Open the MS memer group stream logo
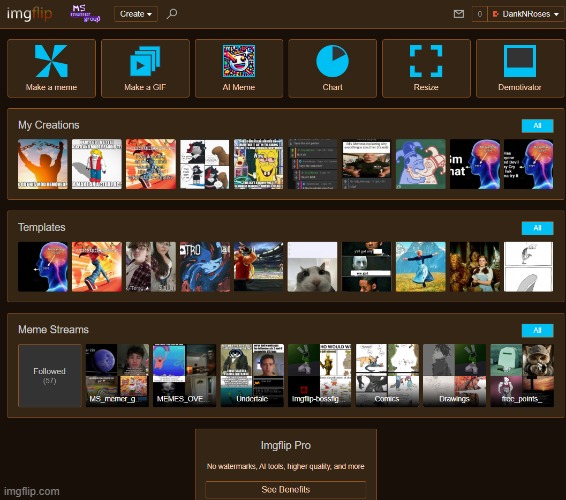Screen dimensions: 566x500 [85, 14]
